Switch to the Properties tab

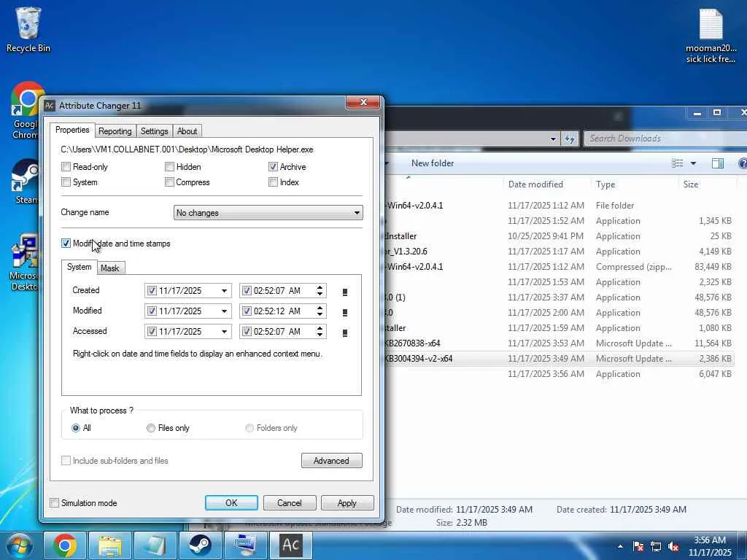pos(72,130)
